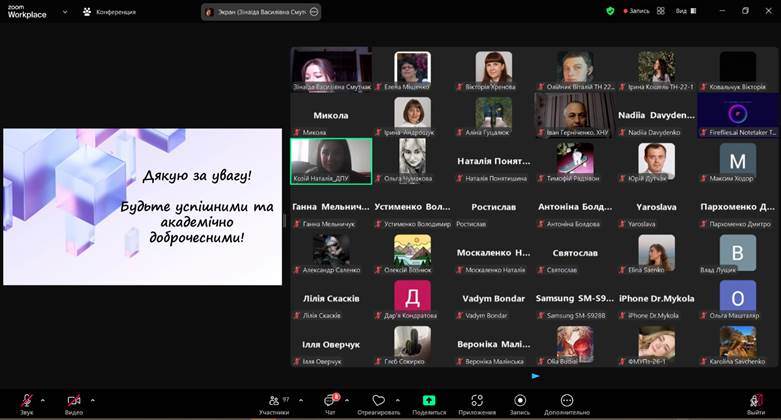781x420 pixels.
Task: Expand the audio settings arrow
Action: pyautogui.click(x=43, y=400)
